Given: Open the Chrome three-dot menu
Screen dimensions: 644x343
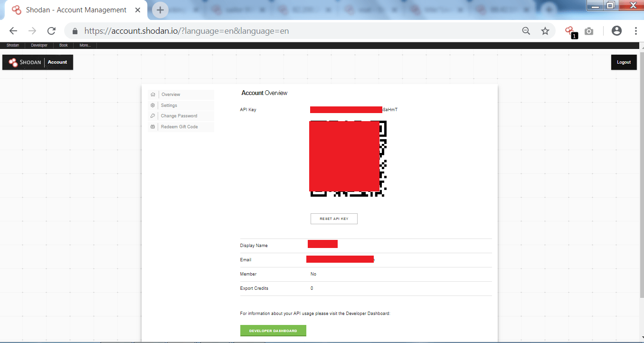Looking at the screenshot, I should click(x=636, y=31).
